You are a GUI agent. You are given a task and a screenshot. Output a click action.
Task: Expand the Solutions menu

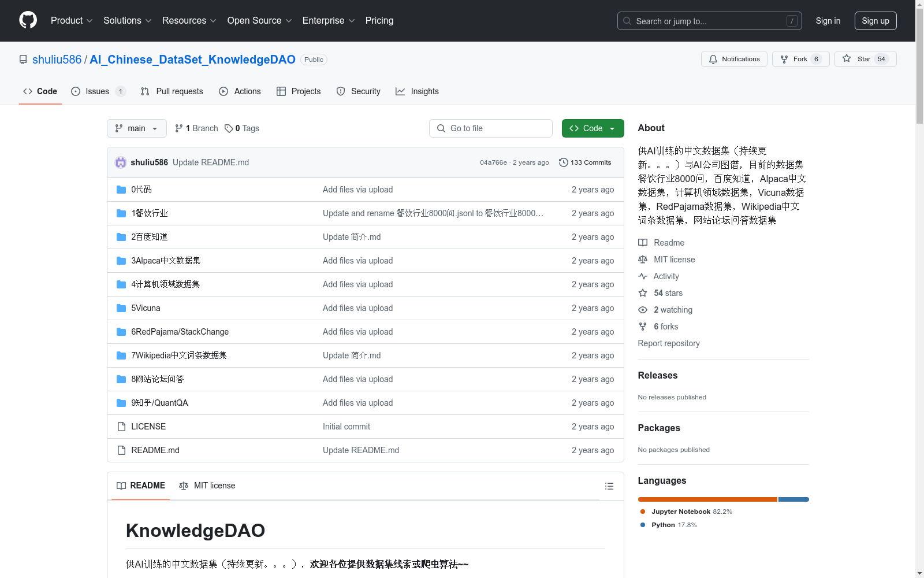(127, 20)
